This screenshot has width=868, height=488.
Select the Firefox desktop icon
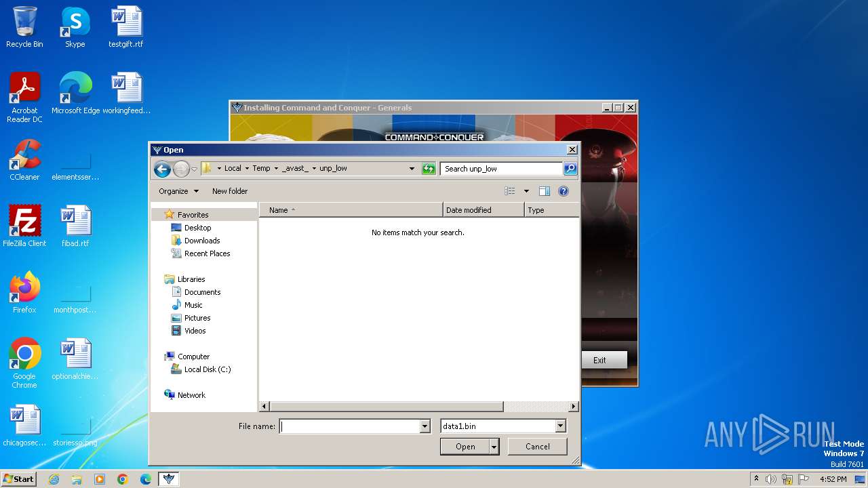[x=24, y=293]
